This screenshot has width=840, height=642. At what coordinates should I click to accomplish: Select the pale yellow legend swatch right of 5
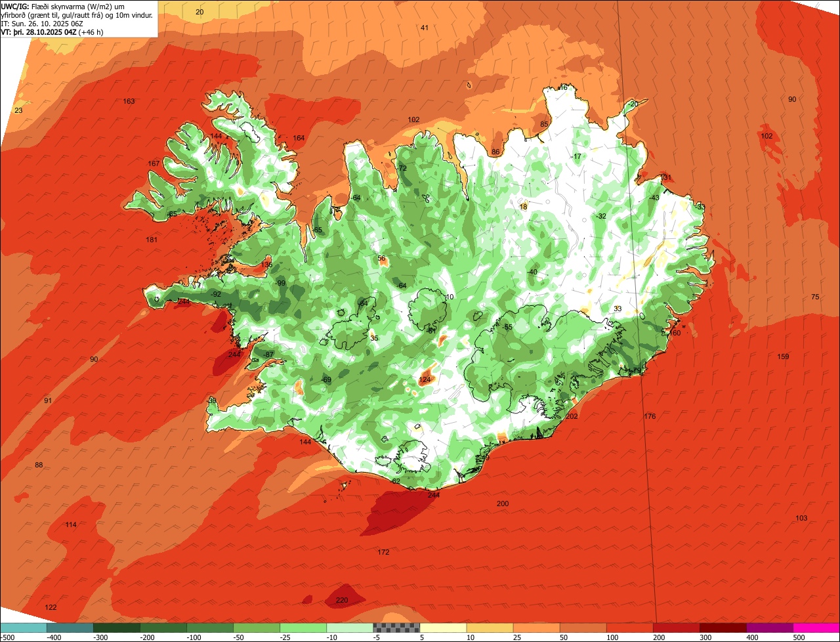coord(443,628)
